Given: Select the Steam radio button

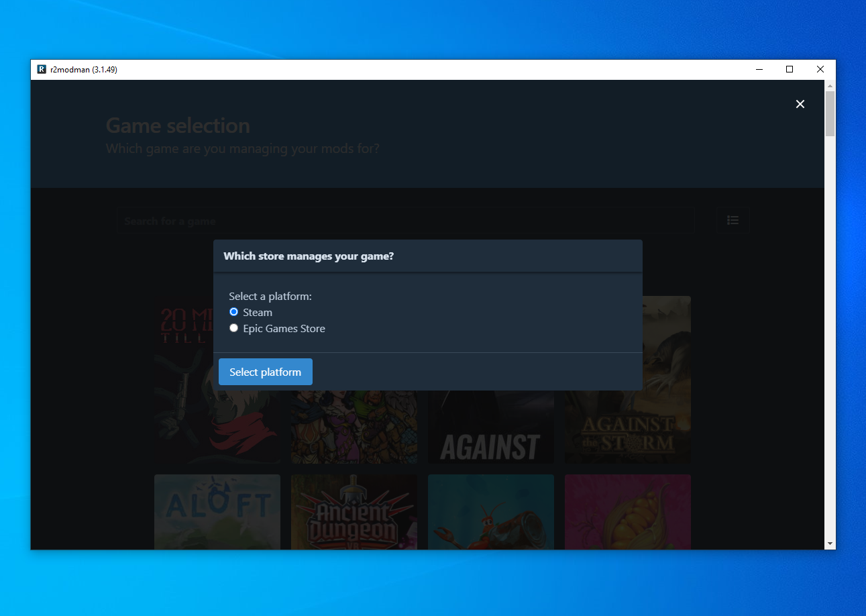Looking at the screenshot, I should coord(233,312).
